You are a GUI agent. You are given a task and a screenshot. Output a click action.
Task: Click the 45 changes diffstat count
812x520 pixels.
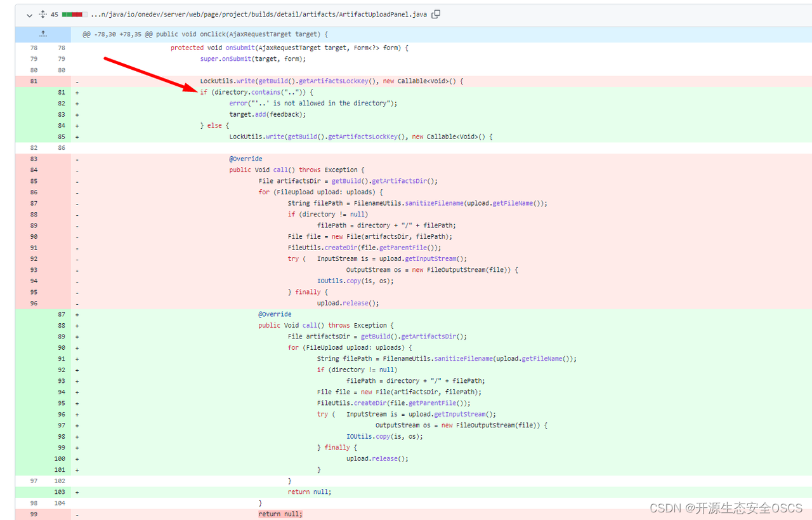point(55,14)
